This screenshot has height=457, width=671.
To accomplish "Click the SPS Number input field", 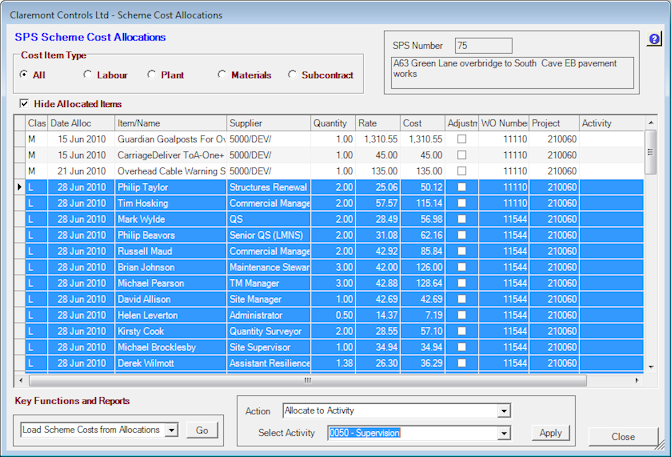I will coord(484,46).
